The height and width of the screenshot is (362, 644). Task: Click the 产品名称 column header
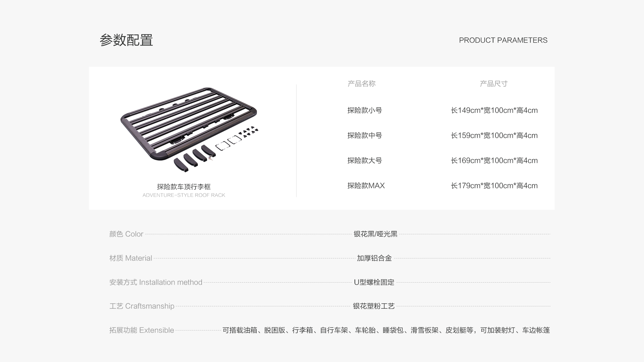click(361, 84)
